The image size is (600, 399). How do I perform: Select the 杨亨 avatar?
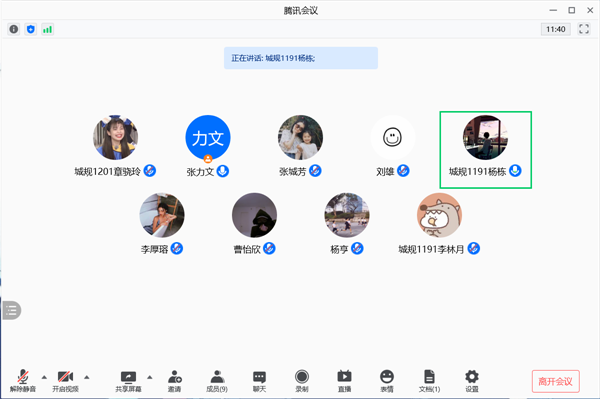pos(347,215)
